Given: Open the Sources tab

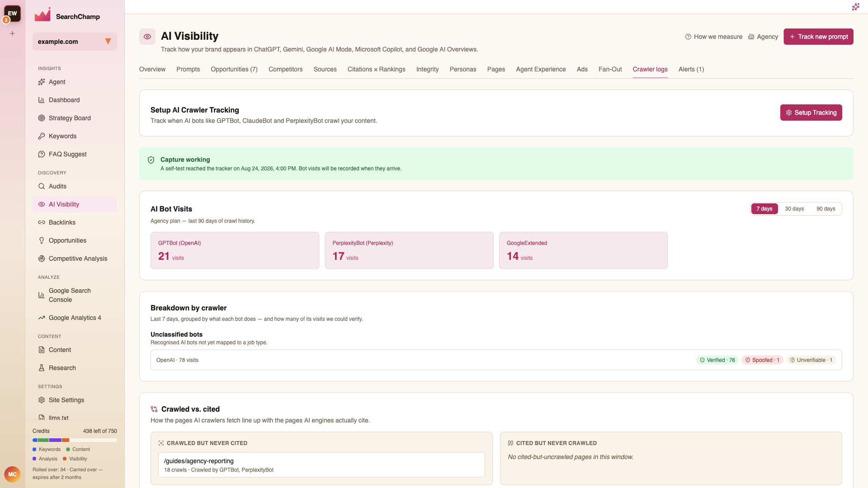Looking at the screenshot, I should point(325,69).
